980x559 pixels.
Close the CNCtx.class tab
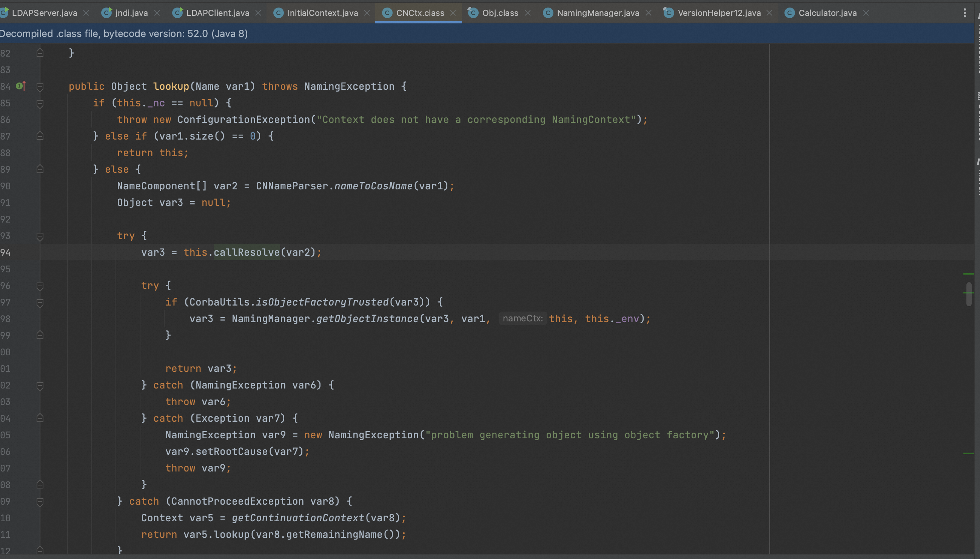click(x=453, y=13)
